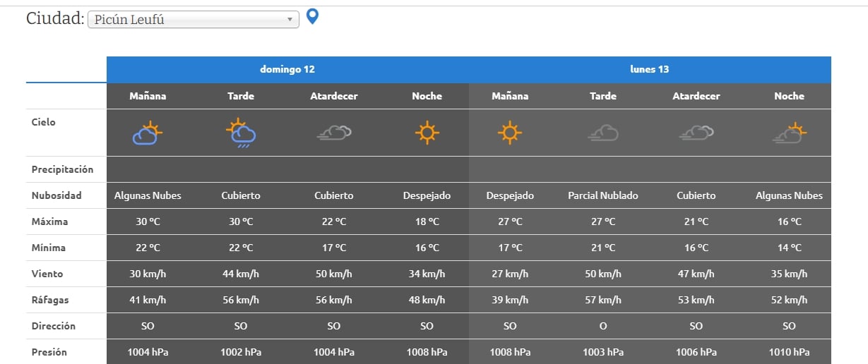
Task: Click the domingo 12 Tarde rain icon
Action: (241, 133)
